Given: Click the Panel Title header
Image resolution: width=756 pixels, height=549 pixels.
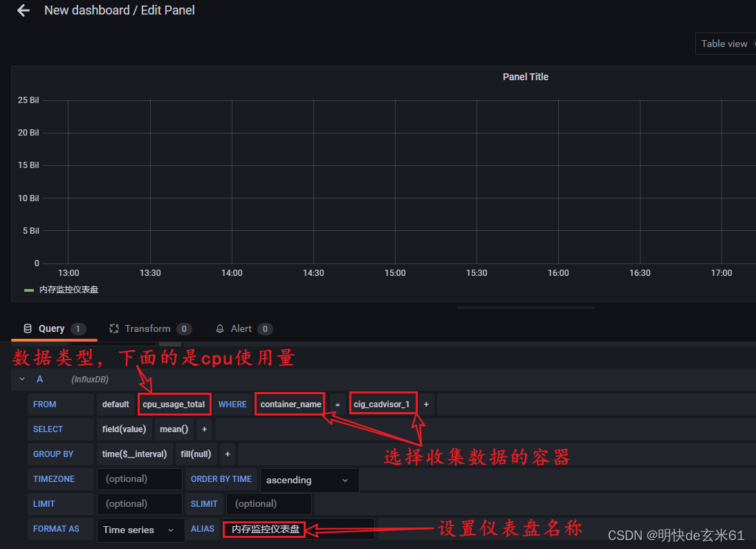Looking at the screenshot, I should [526, 77].
